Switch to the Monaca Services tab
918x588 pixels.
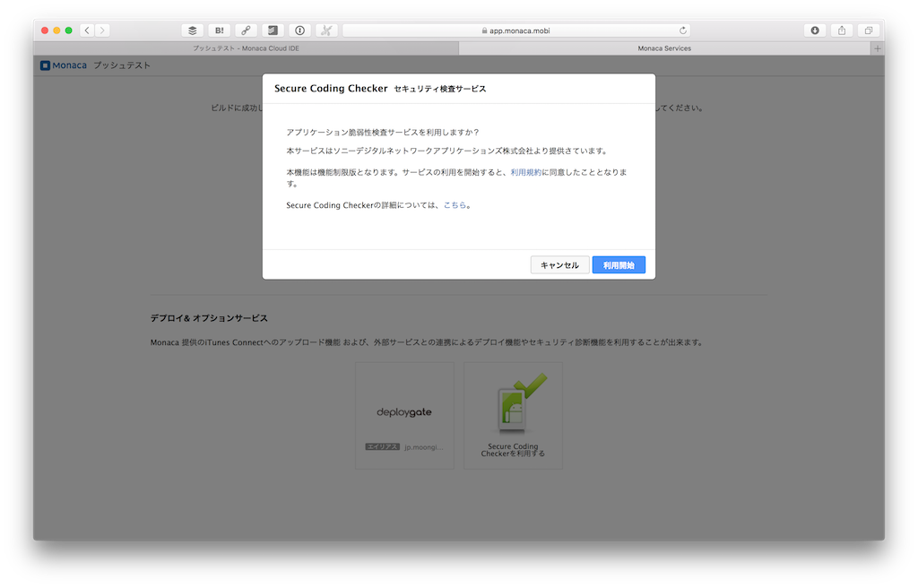[x=664, y=48]
